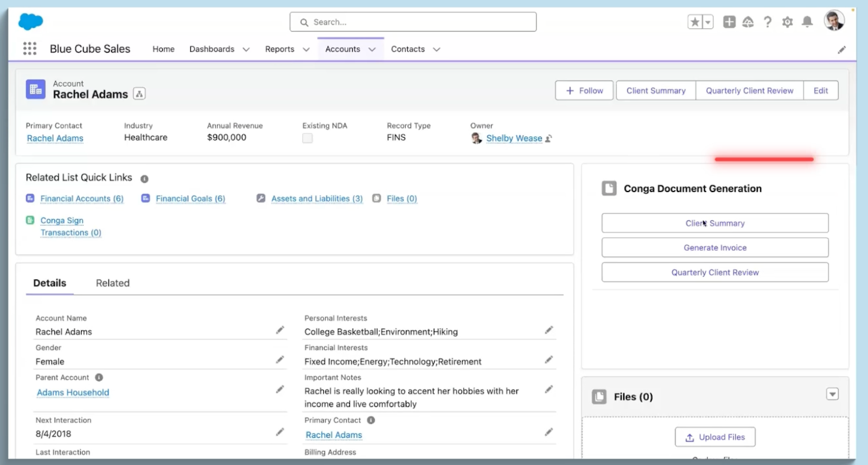Click the Generate Invoice button
This screenshot has height=465, width=868.
click(714, 248)
